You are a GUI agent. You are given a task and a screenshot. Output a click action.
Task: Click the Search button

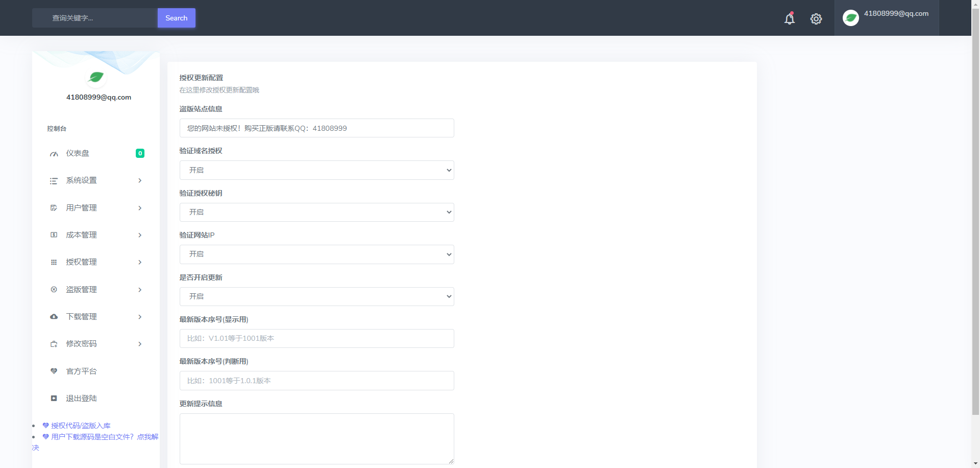coord(177,18)
